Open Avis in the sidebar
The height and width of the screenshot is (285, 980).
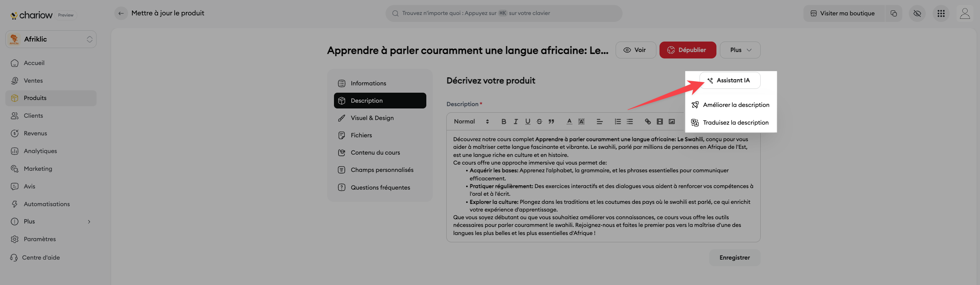click(x=51, y=187)
